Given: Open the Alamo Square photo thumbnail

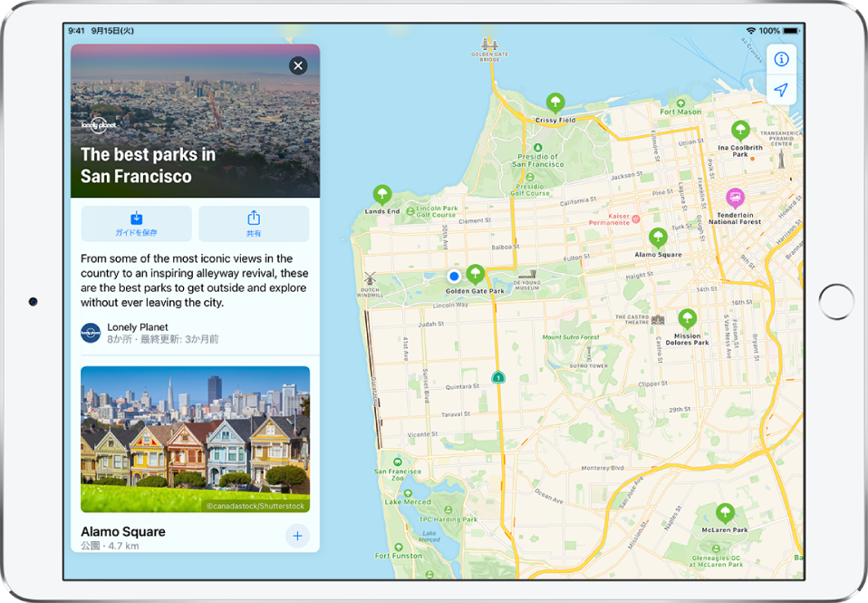Looking at the screenshot, I should [196, 439].
